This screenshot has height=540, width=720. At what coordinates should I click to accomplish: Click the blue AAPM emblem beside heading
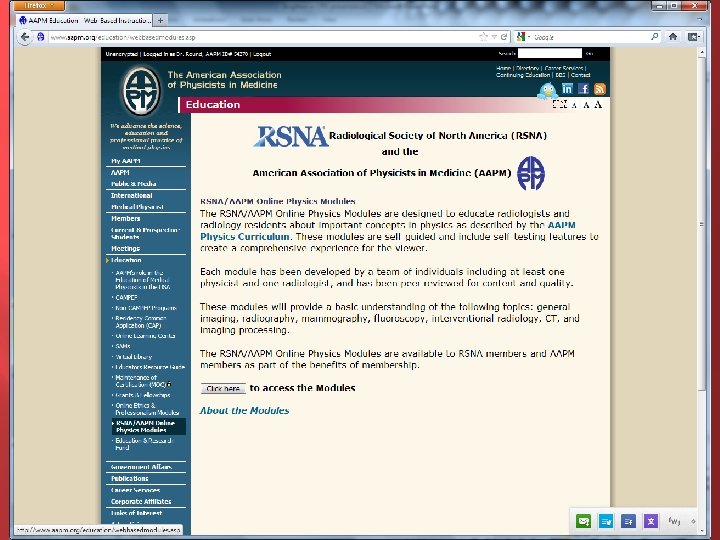pyautogui.click(x=531, y=173)
